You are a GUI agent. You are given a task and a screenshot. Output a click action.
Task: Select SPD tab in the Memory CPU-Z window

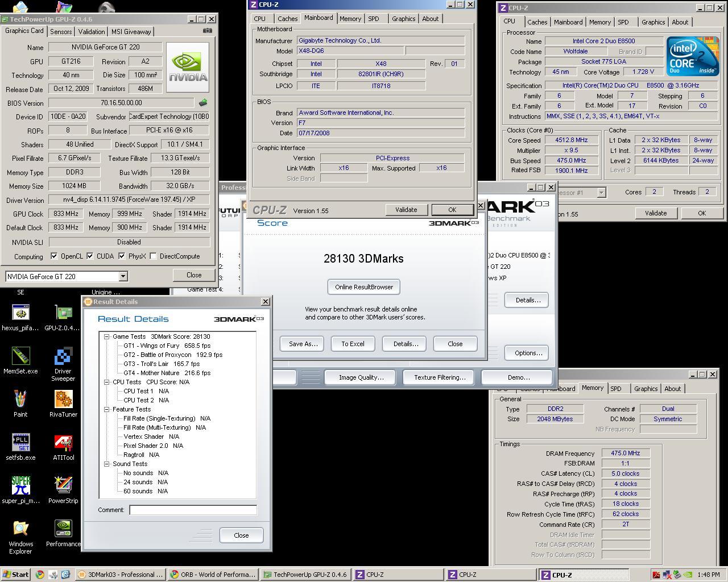pos(616,389)
